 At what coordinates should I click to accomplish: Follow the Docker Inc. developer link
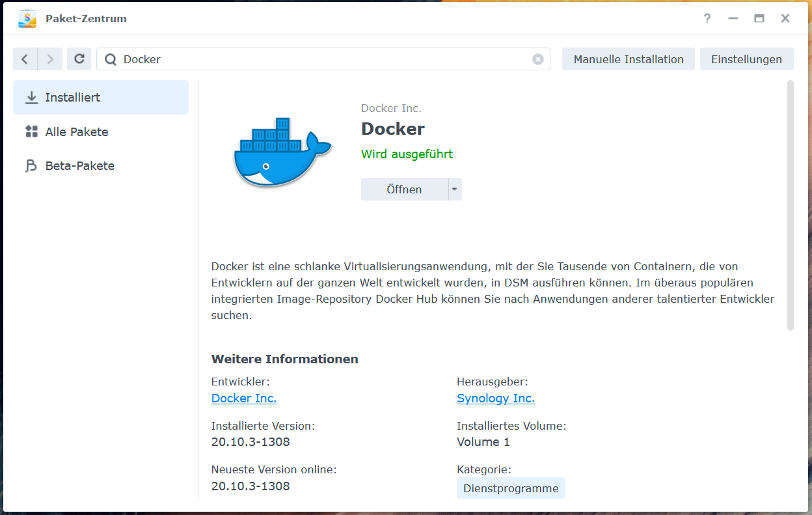pyautogui.click(x=243, y=398)
